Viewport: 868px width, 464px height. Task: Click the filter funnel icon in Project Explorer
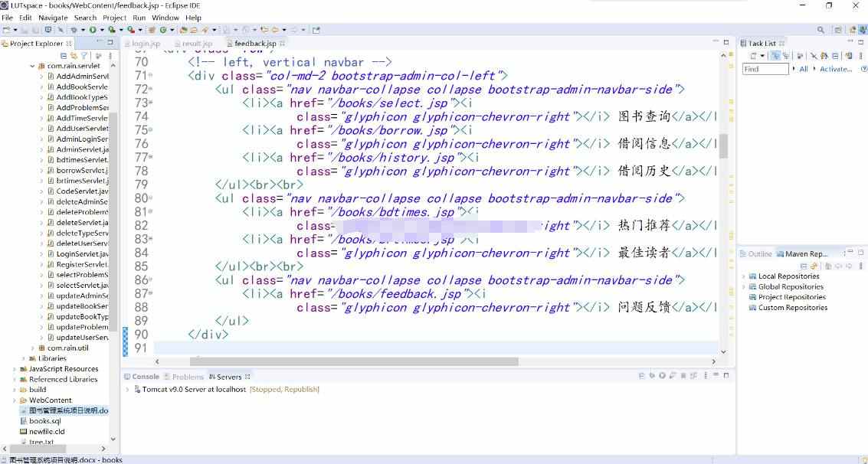[x=84, y=56]
